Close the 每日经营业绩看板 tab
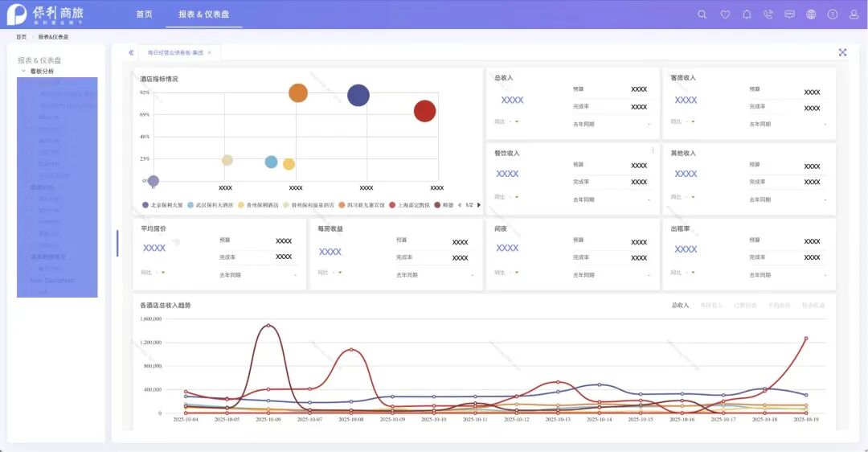Viewport: 868px width, 452px height. pyautogui.click(x=209, y=52)
